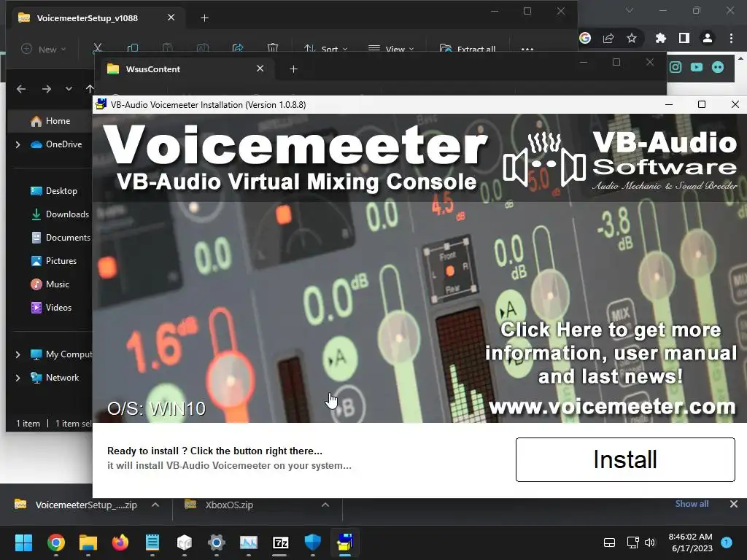Click the network icon in system tray
The width and height of the screenshot is (747, 560).
632,542
